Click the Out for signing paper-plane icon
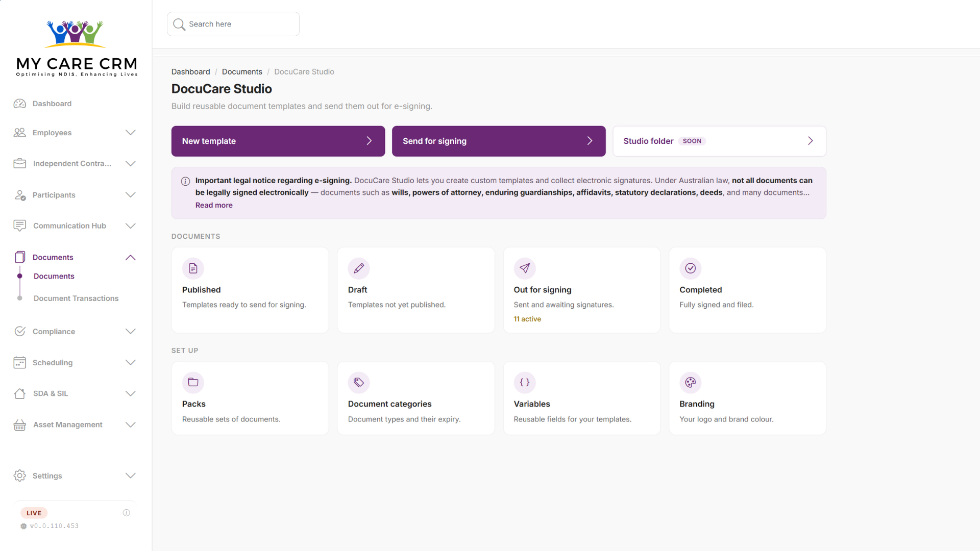The image size is (980, 551). coord(525,268)
